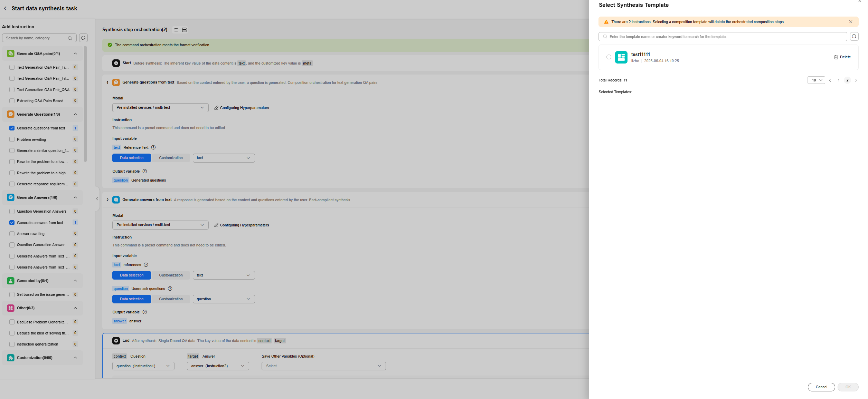Select the test11111 template radio button

coord(609,57)
